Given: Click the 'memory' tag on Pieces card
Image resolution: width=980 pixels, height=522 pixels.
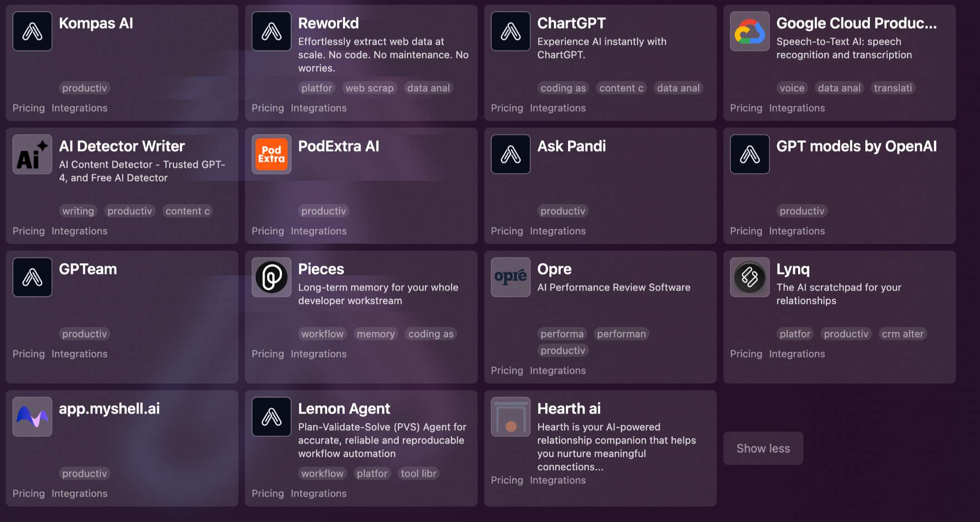Looking at the screenshot, I should (376, 334).
